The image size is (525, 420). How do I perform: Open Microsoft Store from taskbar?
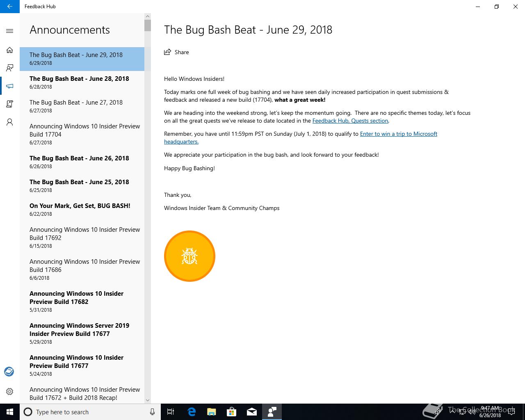click(x=232, y=412)
